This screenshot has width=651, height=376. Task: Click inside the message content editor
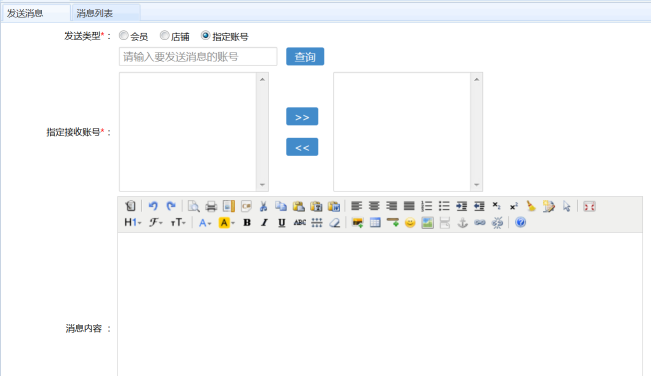click(x=380, y=304)
